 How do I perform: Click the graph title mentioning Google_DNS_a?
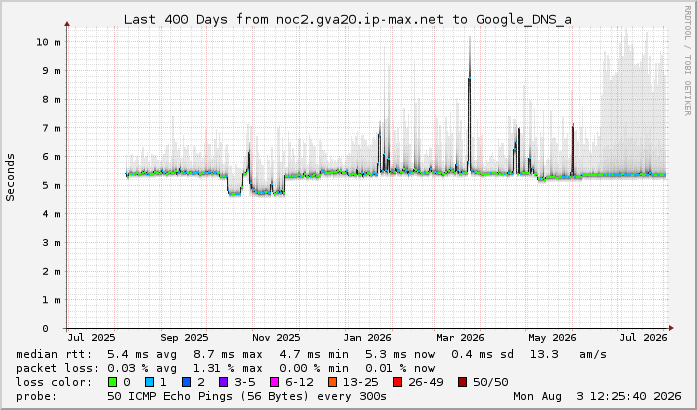348,20
